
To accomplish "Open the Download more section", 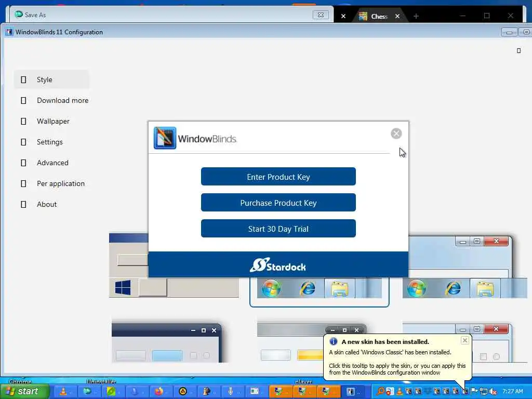I will 51,100.
